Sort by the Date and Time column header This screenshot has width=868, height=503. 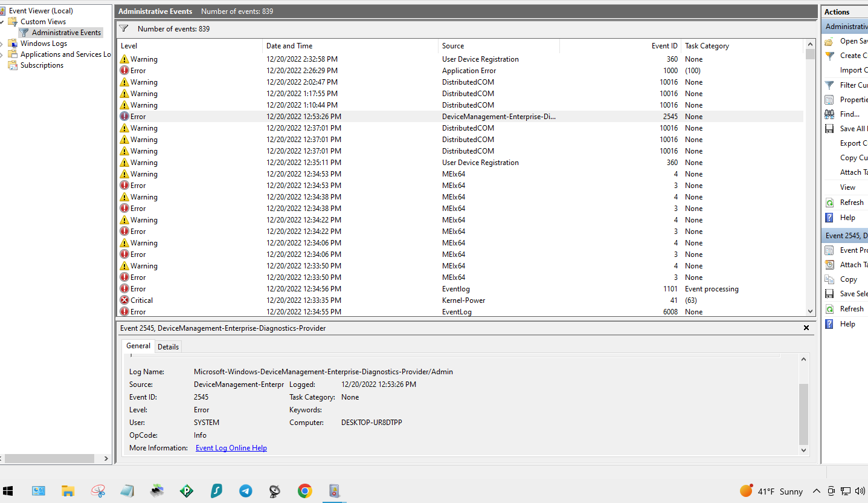coord(350,46)
